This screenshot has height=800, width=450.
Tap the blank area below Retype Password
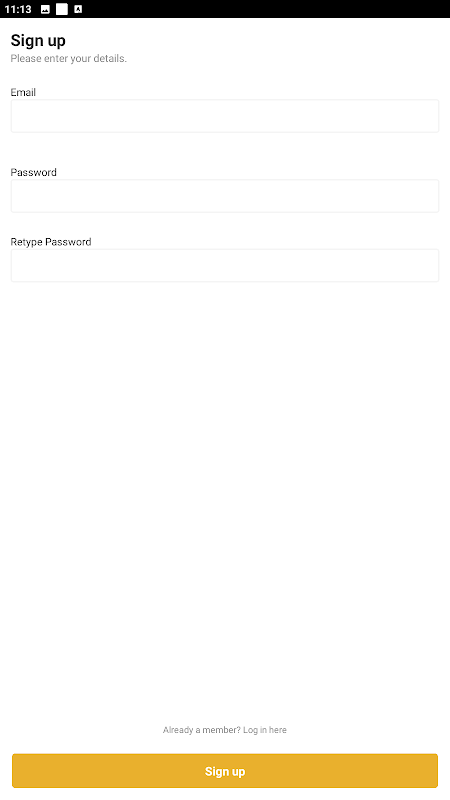click(x=225, y=500)
